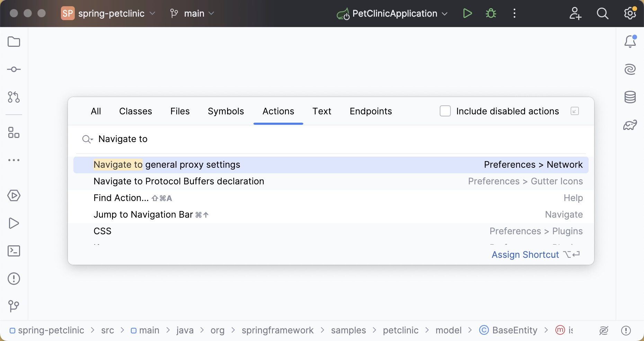
Task: Open the Commit tool window
Action: [x=14, y=69]
